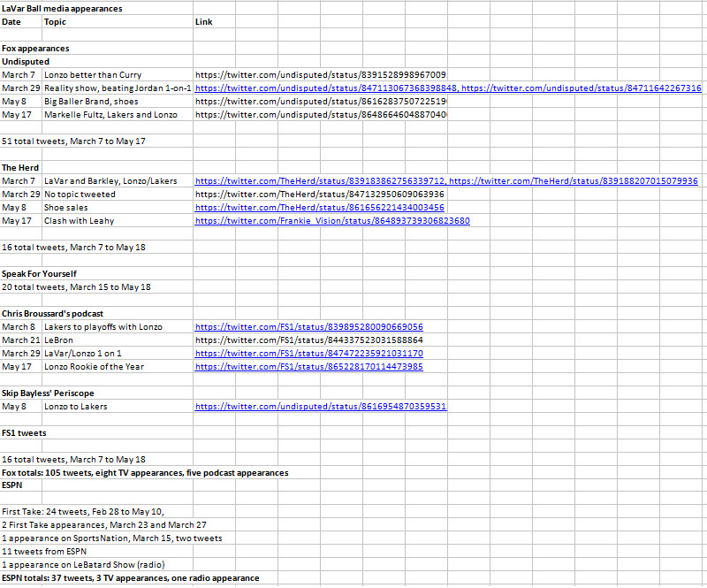Select '16 total tweets' row under FS1 tweets

[73, 460]
